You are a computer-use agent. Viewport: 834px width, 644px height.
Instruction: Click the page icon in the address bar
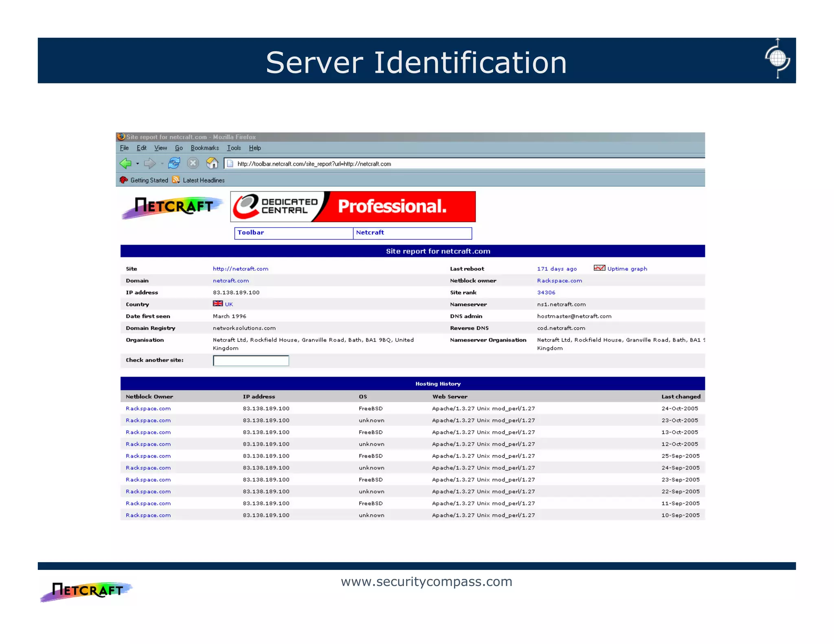coord(230,164)
